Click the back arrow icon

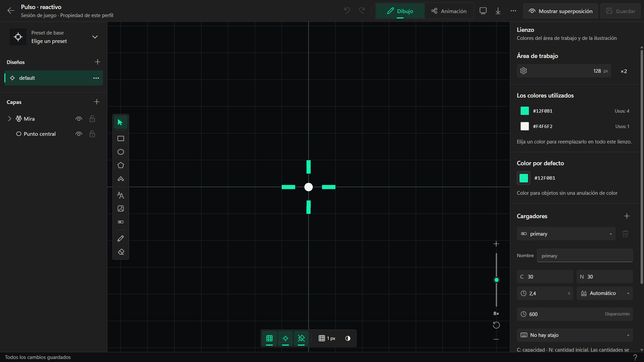(x=11, y=11)
